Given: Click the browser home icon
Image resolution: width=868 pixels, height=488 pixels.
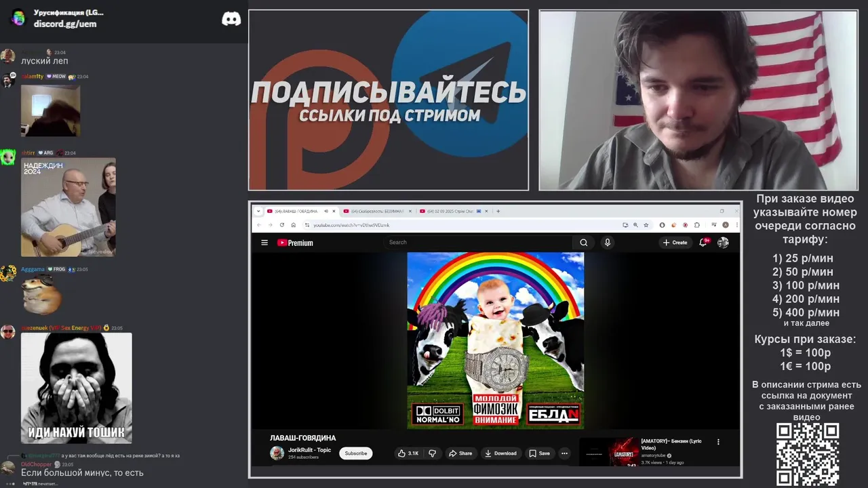Looking at the screenshot, I should click(294, 225).
